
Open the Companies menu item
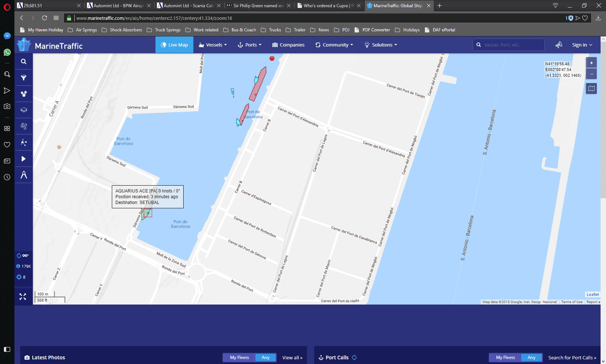(288, 45)
